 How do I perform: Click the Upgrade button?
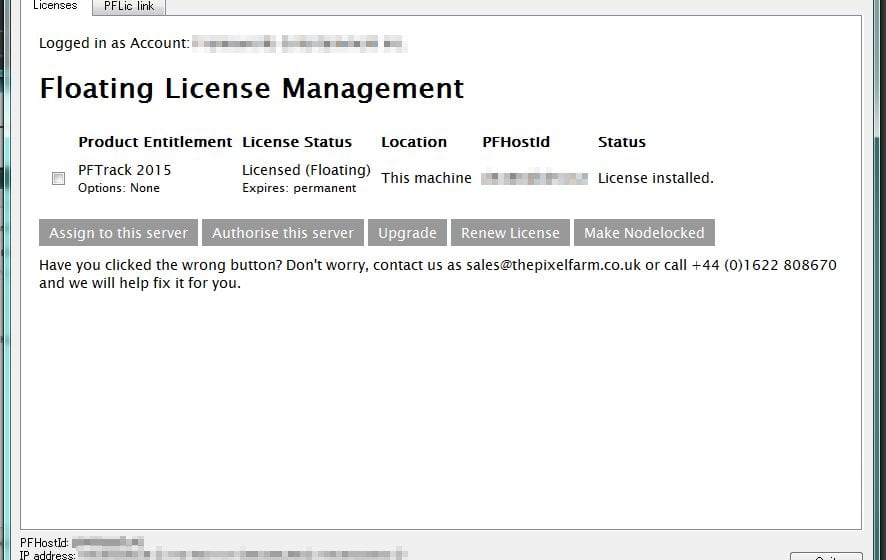coord(407,233)
